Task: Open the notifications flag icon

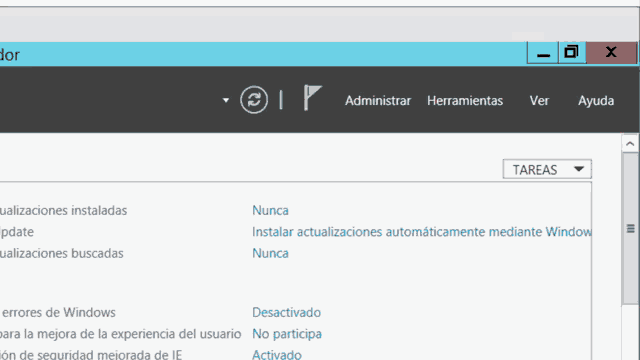Action: pos(312,98)
